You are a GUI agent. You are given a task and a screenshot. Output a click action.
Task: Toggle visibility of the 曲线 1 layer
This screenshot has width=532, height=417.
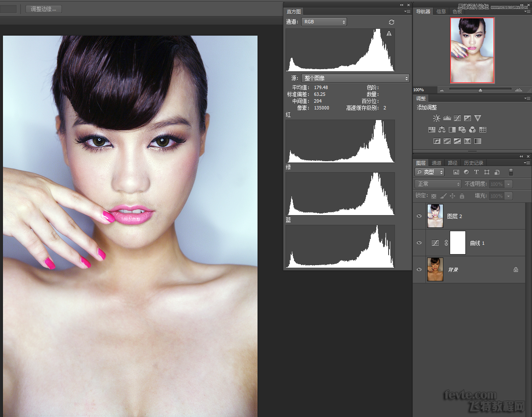pyautogui.click(x=419, y=243)
